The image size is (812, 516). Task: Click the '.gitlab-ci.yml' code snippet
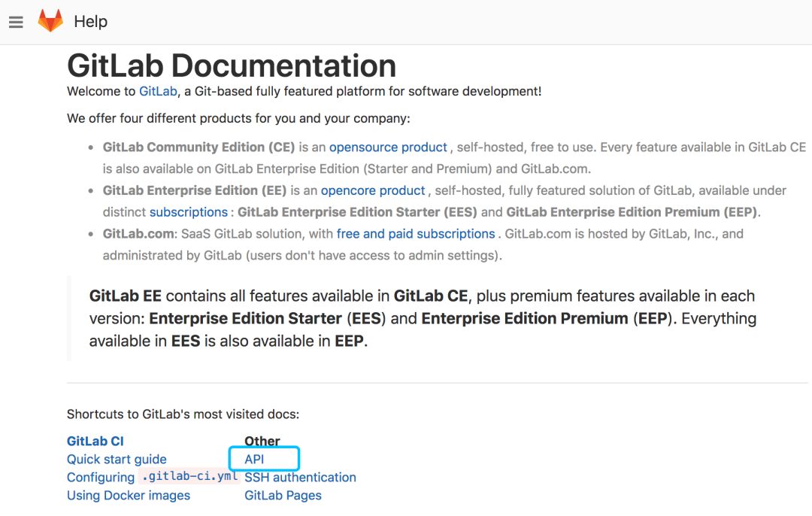click(189, 476)
